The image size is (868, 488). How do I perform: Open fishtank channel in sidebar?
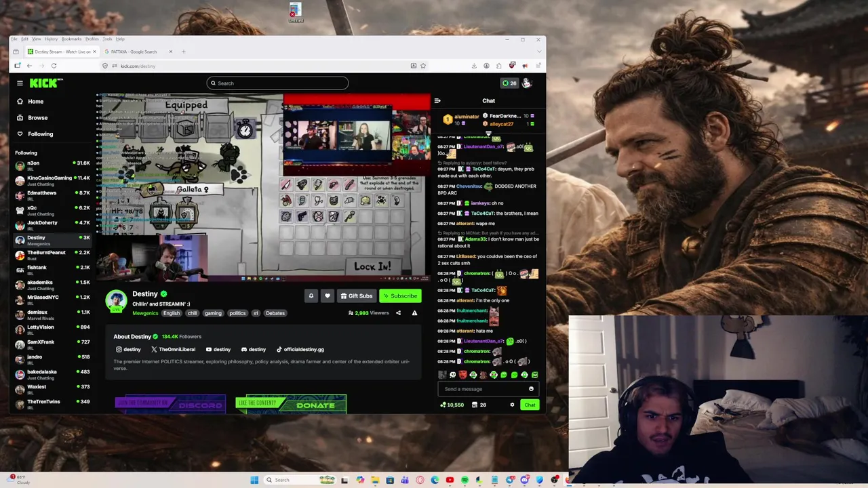click(x=53, y=270)
